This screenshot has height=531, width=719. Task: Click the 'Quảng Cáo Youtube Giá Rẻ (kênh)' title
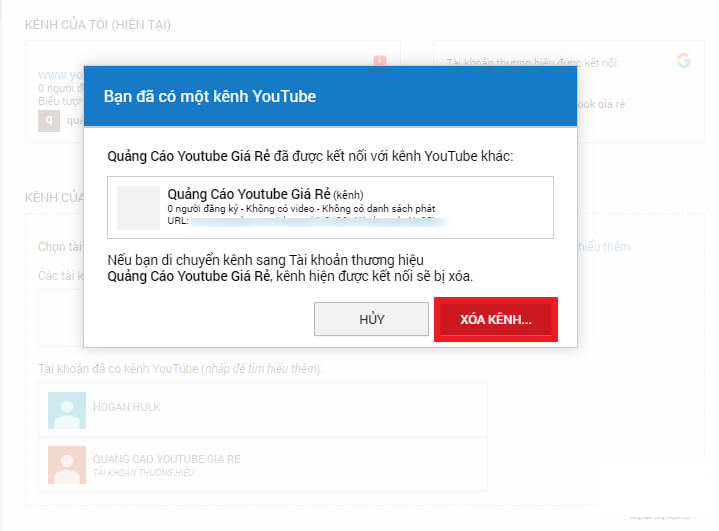click(x=265, y=194)
